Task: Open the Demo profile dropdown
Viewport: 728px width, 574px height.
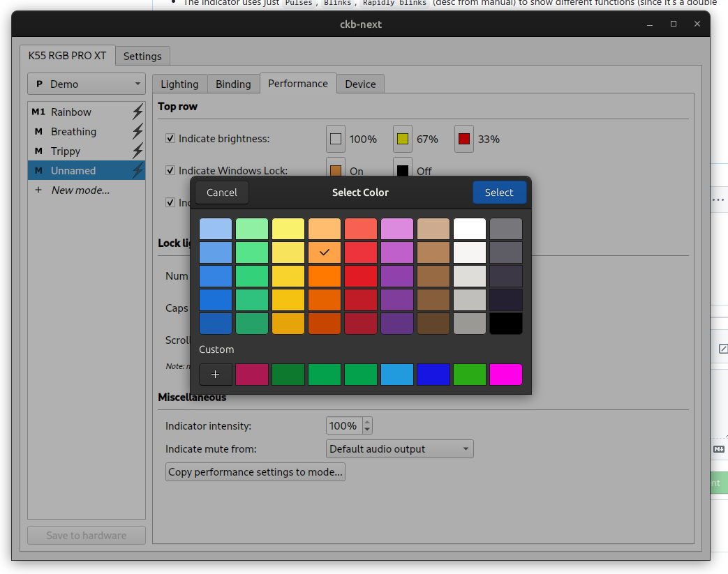Action: 87,84
